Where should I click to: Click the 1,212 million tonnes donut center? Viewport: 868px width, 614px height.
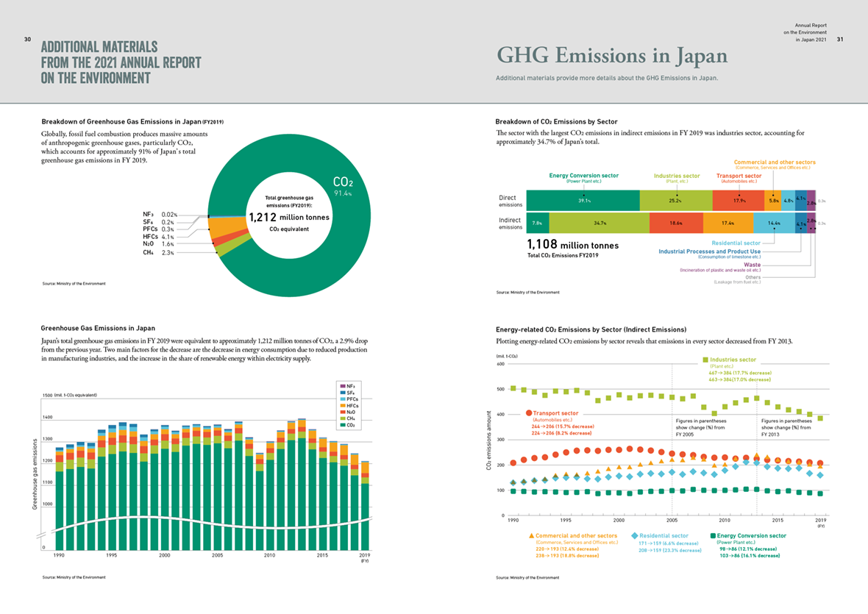pos(288,218)
